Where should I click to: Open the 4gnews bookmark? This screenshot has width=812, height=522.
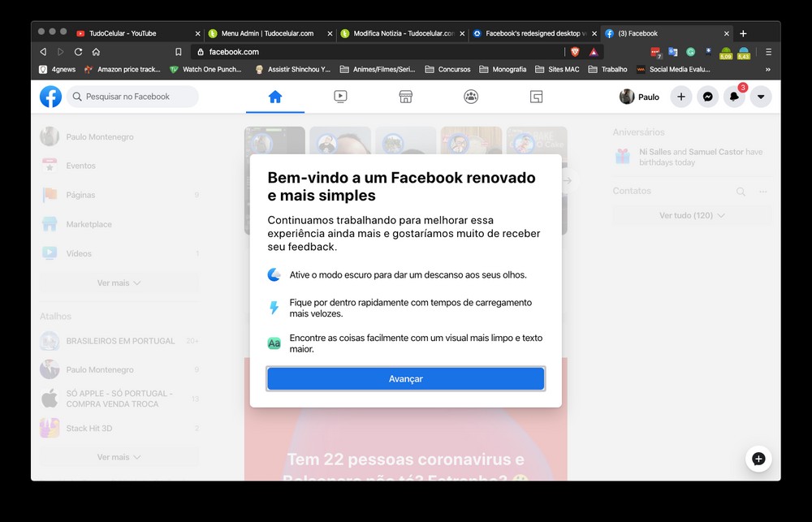click(x=57, y=69)
